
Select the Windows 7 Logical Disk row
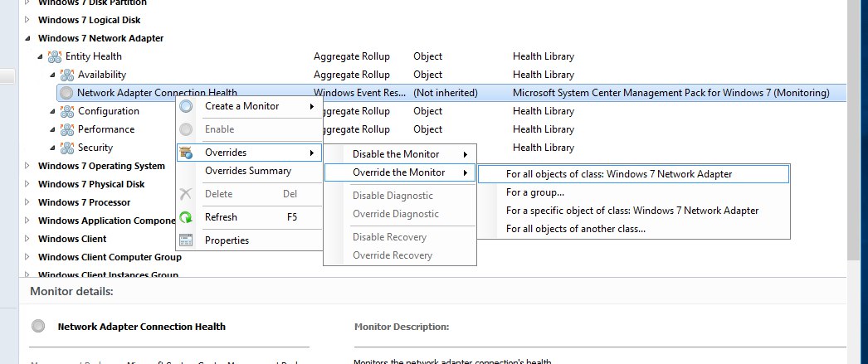[x=89, y=20]
